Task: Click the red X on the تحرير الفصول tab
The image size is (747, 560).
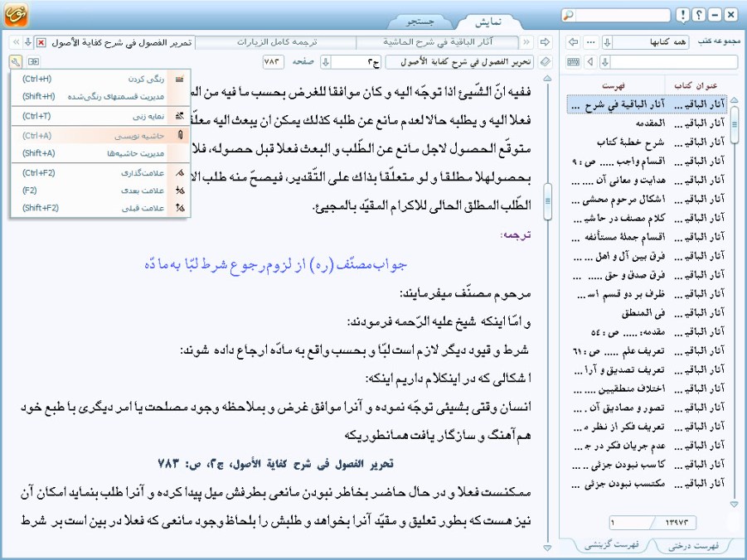Action: (41, 43)
